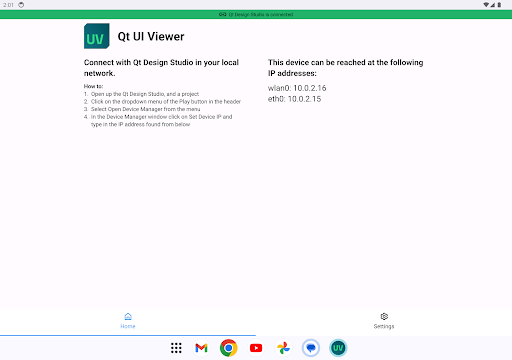This screenshot has height=360, width=512.
Task: Click the status bar clock
Action: 8,5
